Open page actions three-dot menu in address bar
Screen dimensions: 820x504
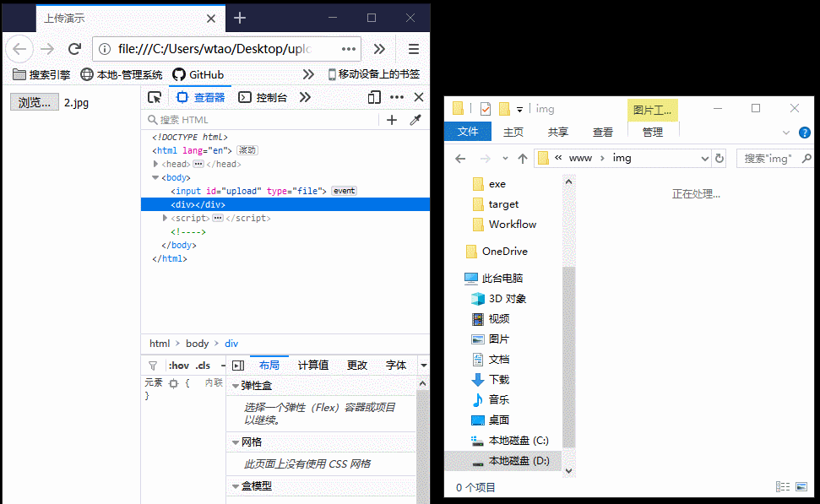(x=348, y=49)
